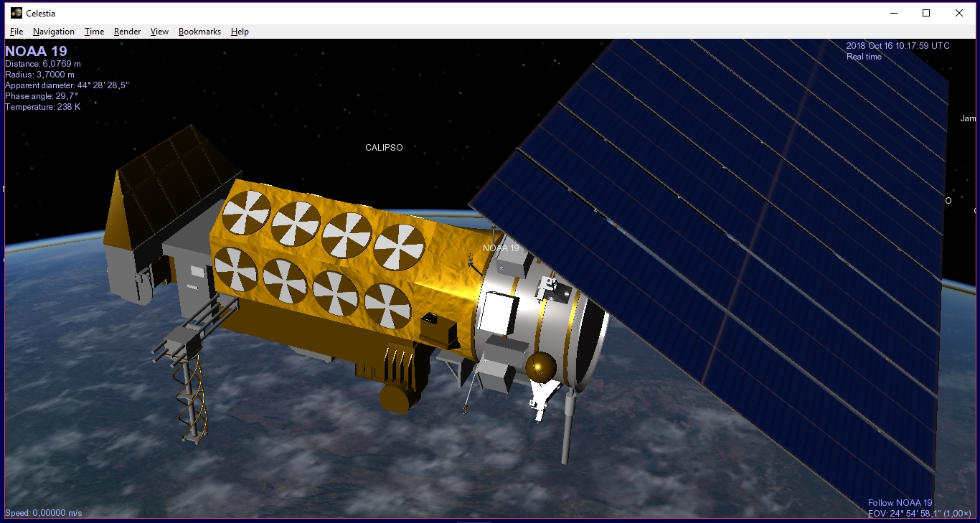Image resolution: width=980 pixels, height=523 pixels.
Task: Open the Render menu
Action: tap(127, 32)
